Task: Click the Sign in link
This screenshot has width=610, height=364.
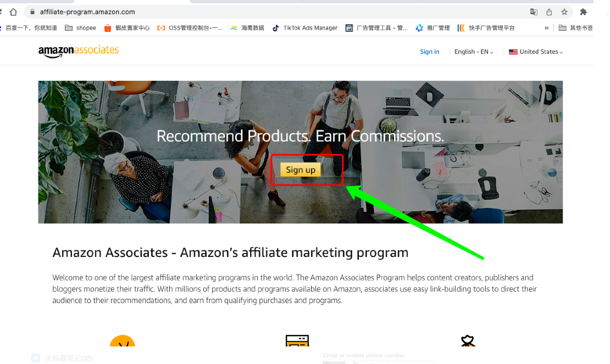Action: click(430, 52)
